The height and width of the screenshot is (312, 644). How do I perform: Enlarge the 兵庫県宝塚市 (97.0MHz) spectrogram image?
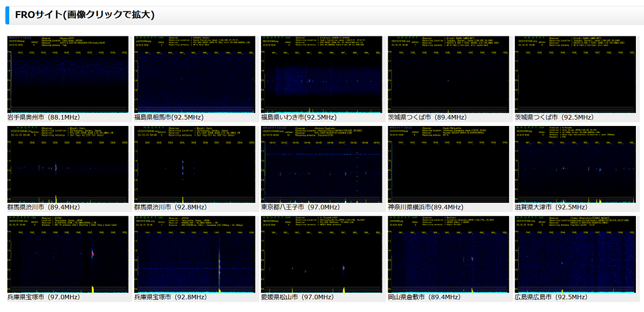(68, 255)
